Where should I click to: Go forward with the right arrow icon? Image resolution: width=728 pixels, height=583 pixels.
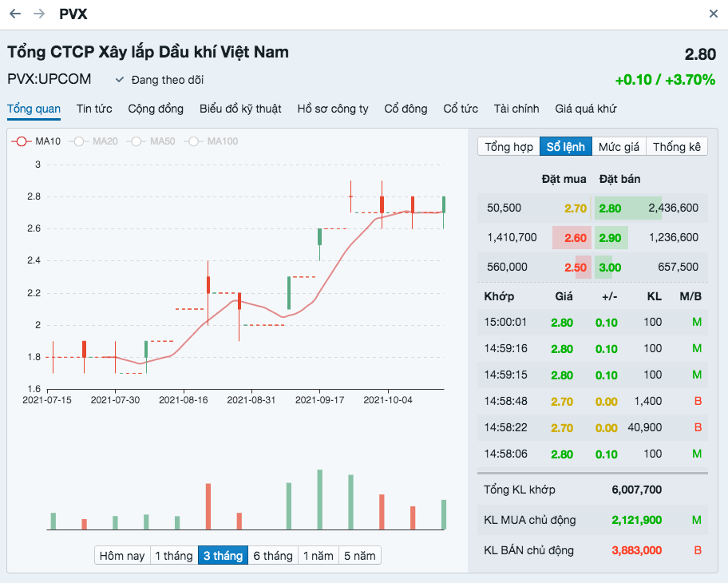tap(39, 14)
